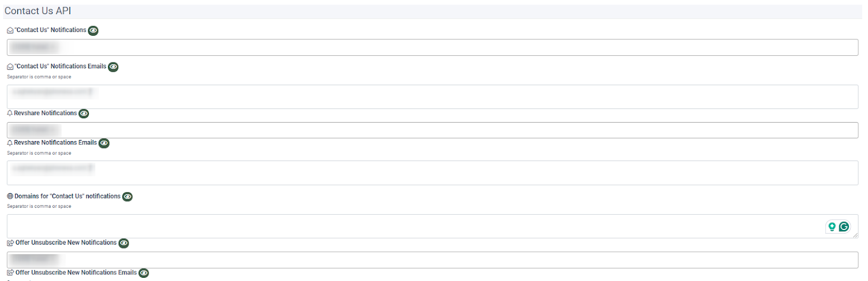The width and height of the screenshot is (868, 281).
Task: Click envelope icon beside "Contact Us" Notifications Emails
Action: (10, 67)
